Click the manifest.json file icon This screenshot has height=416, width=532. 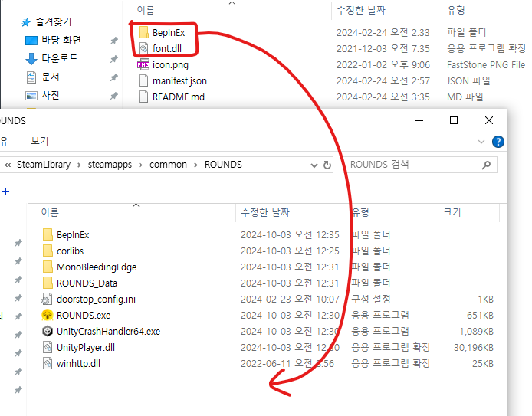pos(143,80)
